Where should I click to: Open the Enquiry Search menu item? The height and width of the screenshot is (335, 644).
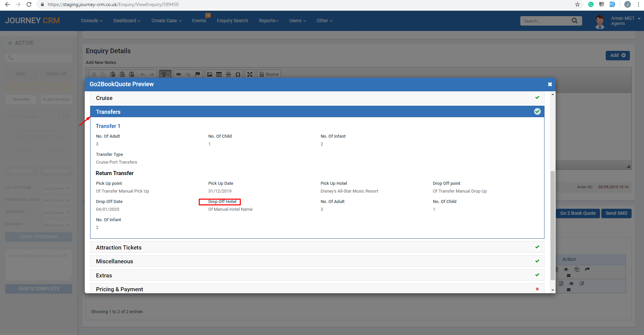(x=232, y=21)
